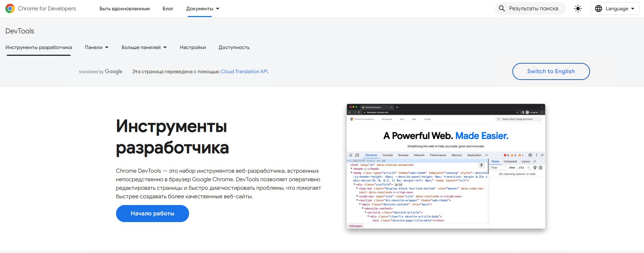Click the :hov toggle in Styles pane

pos(512,168)
